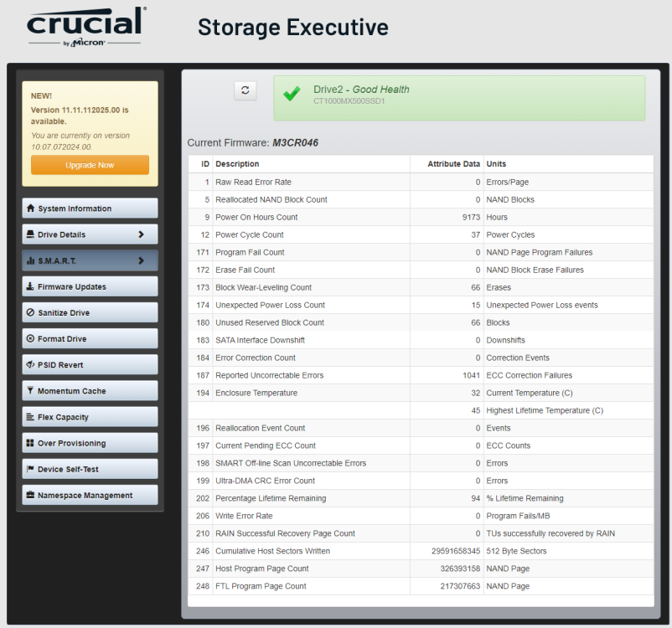Go to Over Provisioning page
Screen dimensions: 672x628
(x=90, y=443)
